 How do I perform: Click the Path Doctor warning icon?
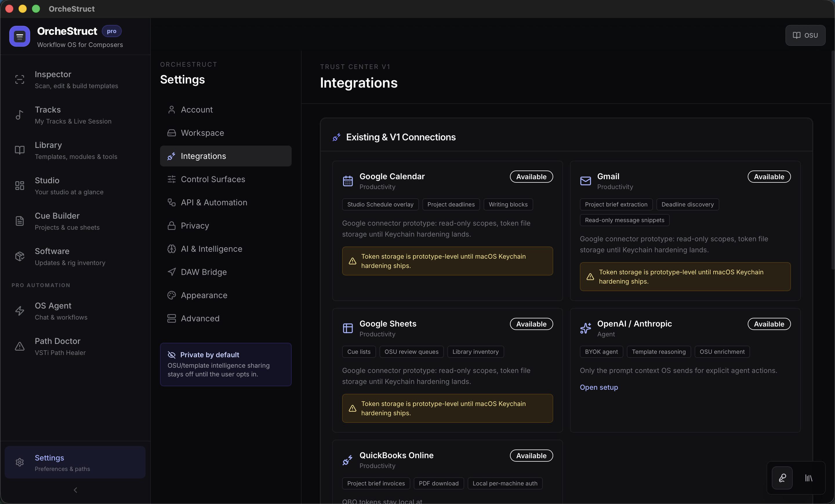(20, 347)
